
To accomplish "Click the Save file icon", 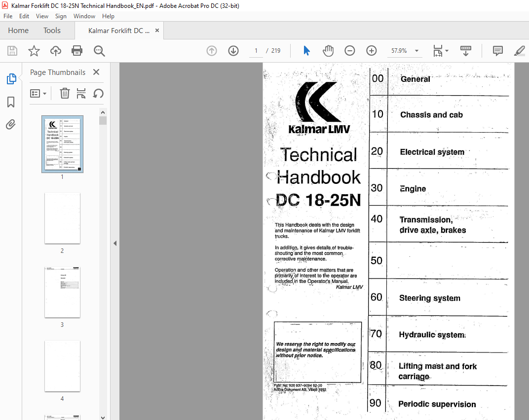I will pyautogui.click(x=12, y=51).
